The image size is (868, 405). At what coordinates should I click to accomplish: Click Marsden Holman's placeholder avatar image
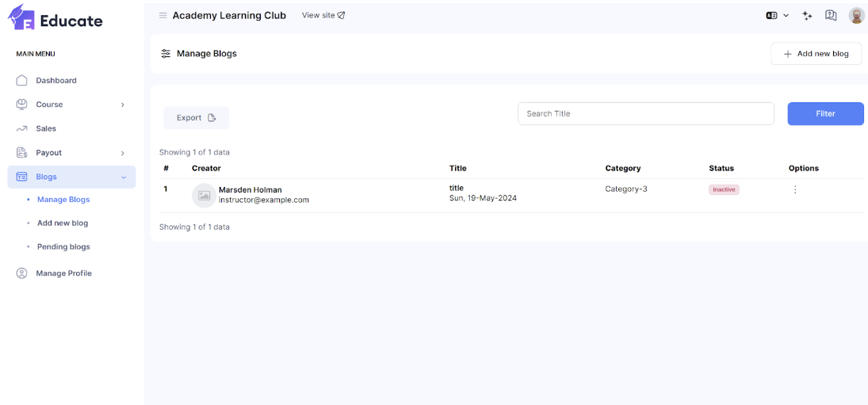pyautogui.click(x=204, y=195)
